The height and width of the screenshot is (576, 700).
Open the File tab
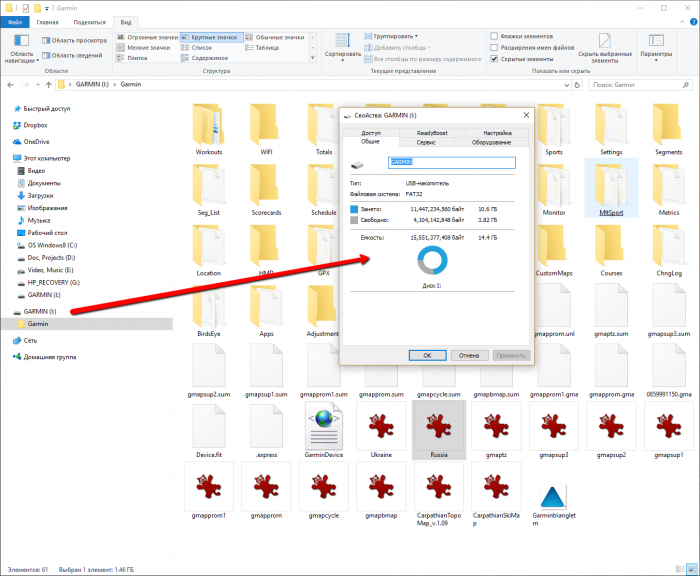15,22
